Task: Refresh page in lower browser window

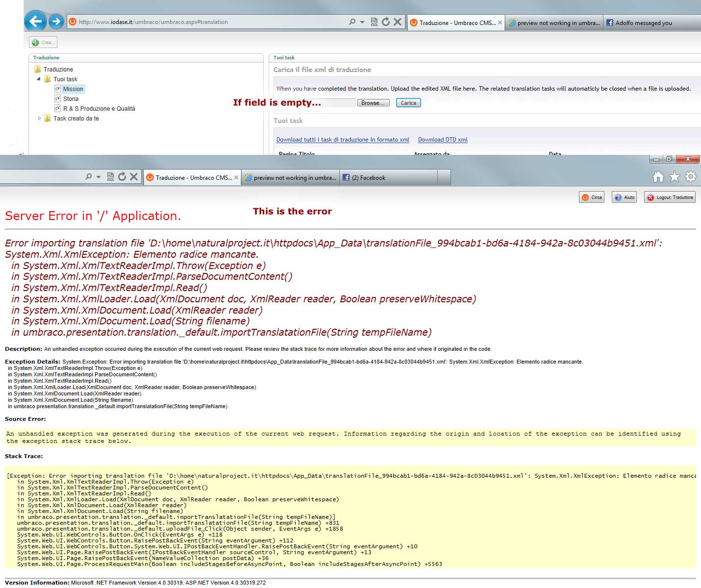Action: coord(122,177)
